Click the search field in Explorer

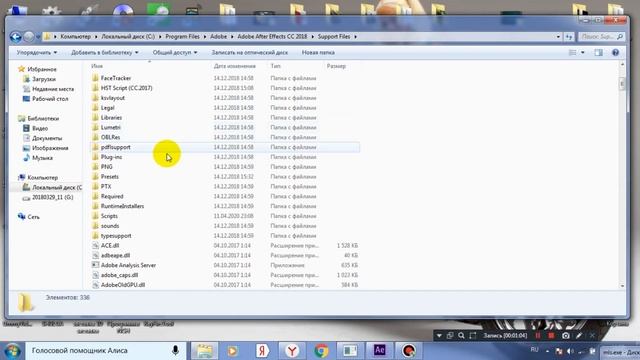click(601, 37)
